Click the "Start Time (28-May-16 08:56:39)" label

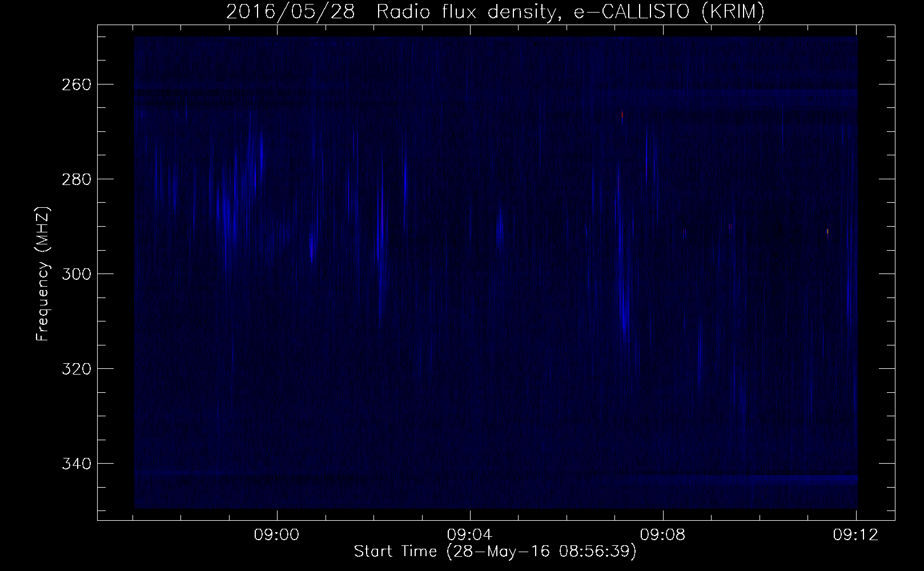[495, 552]
